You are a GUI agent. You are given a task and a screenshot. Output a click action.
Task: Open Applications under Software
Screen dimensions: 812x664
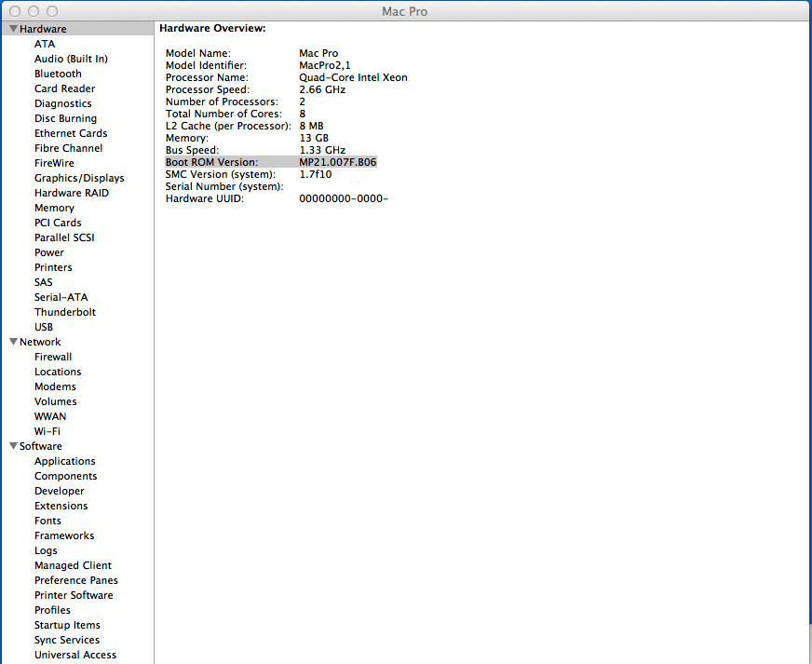pyautogui.click(x=65, y=461)
